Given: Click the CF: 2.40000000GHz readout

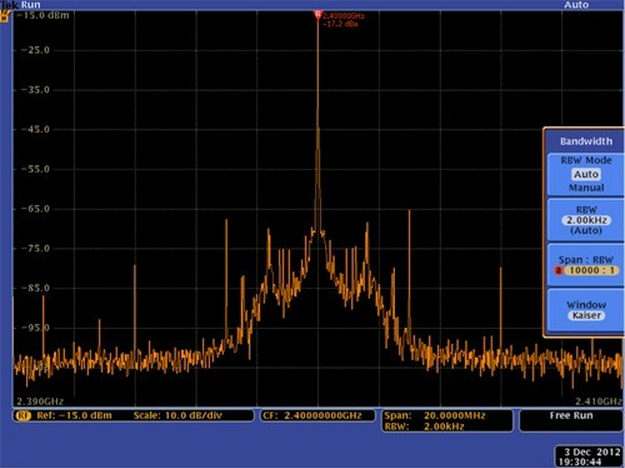Looking at the screenshot, I should pyautogui.click(x=317, y=416).
